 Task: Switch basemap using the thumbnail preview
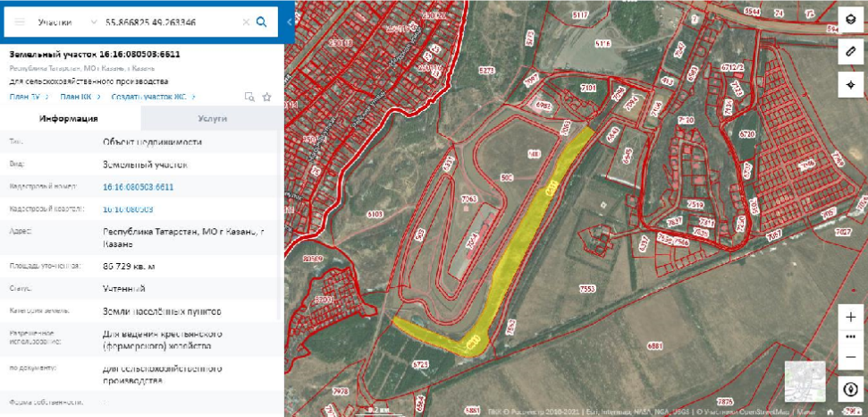pos(803,379)
